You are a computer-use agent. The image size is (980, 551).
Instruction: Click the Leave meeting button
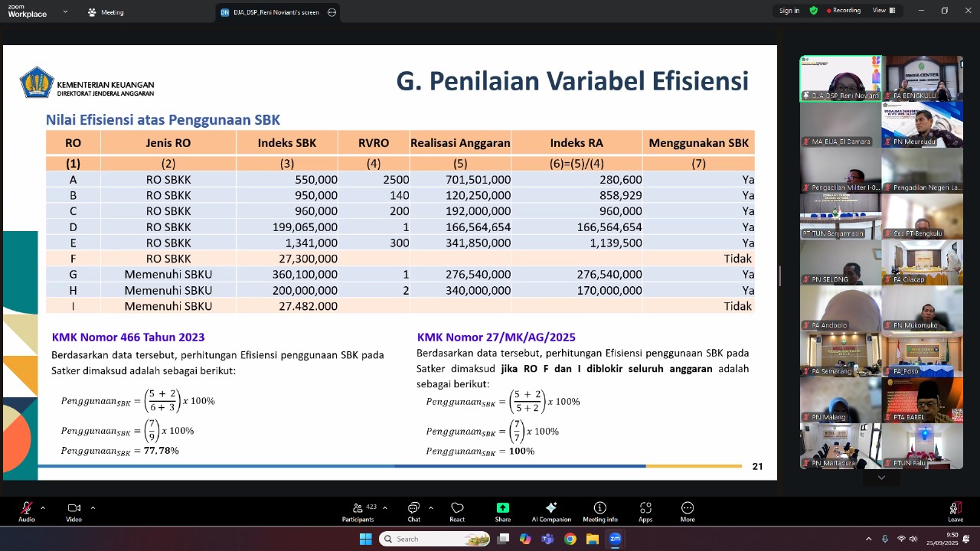[x=955, y=510]
